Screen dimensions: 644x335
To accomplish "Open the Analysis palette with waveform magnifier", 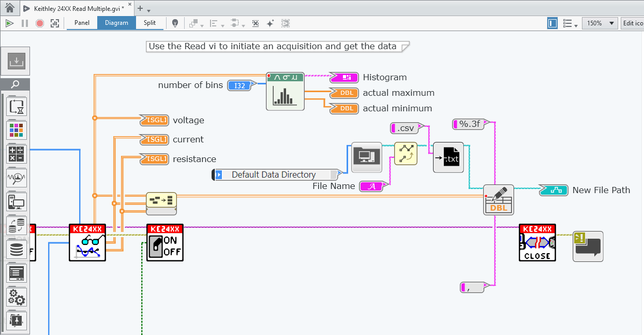I will pyautogui.click(x=17, y=178).
